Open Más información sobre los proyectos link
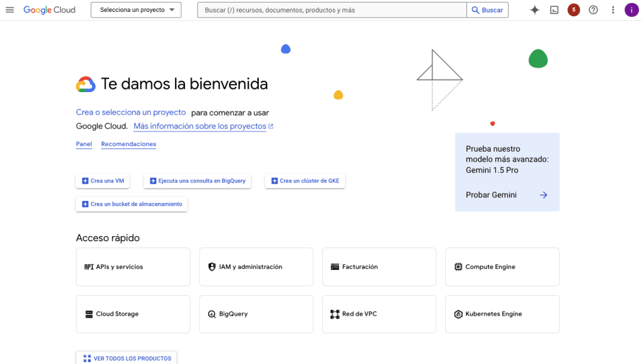This screenshot has height=364, width=642. point(200,127)
